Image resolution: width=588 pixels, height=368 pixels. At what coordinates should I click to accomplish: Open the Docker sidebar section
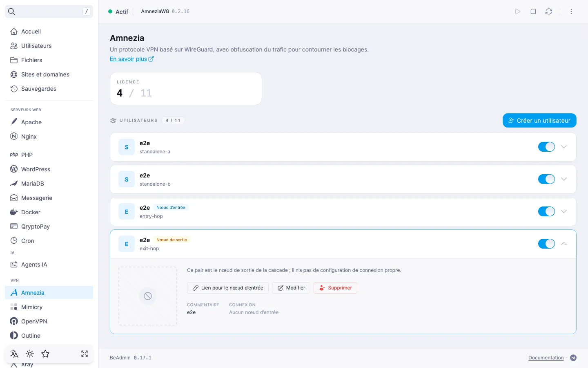[49, 212]
